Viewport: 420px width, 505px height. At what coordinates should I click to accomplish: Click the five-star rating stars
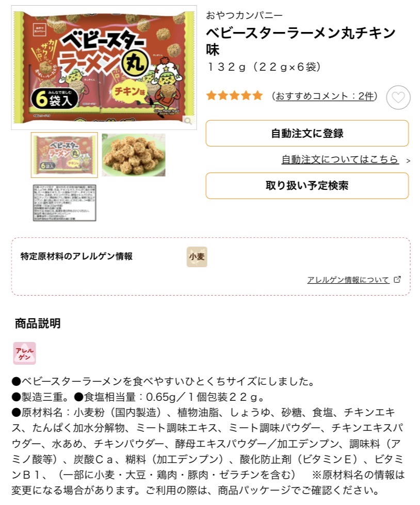234,95
